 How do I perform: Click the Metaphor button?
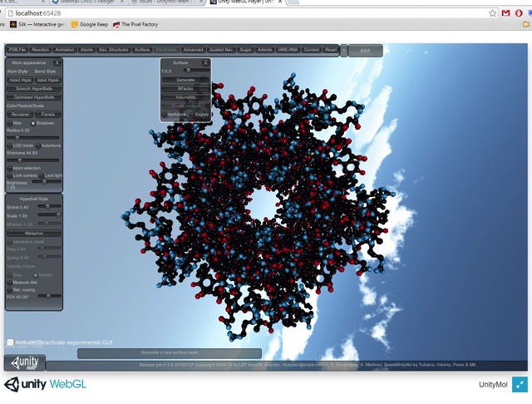point(34,234)
